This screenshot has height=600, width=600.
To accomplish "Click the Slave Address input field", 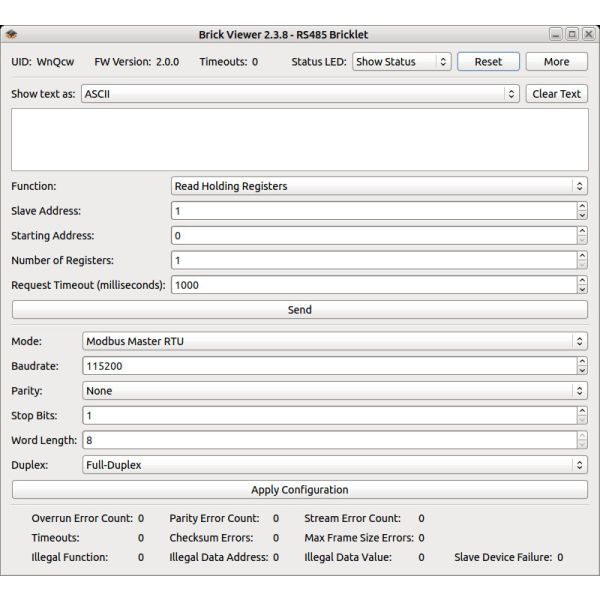I will [x=374, y=211].
